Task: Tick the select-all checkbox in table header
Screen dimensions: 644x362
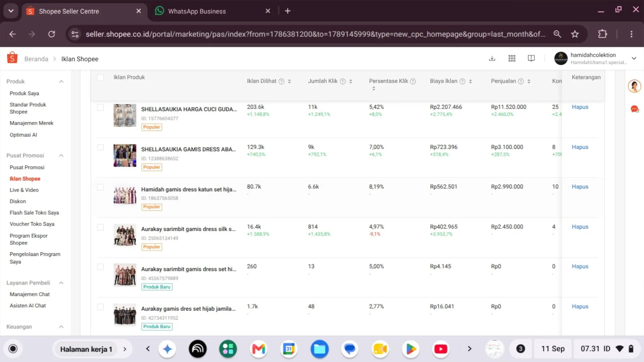Action: pos(100,77)
